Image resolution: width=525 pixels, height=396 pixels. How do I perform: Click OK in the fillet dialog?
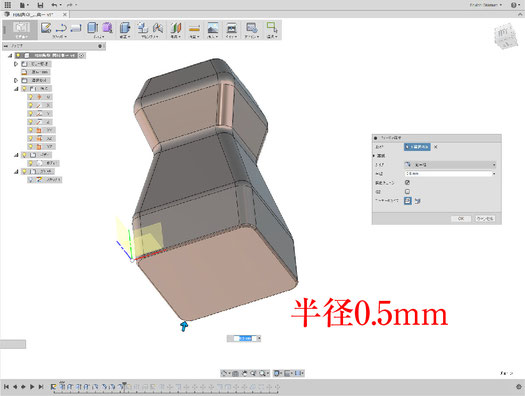[461, 219]
